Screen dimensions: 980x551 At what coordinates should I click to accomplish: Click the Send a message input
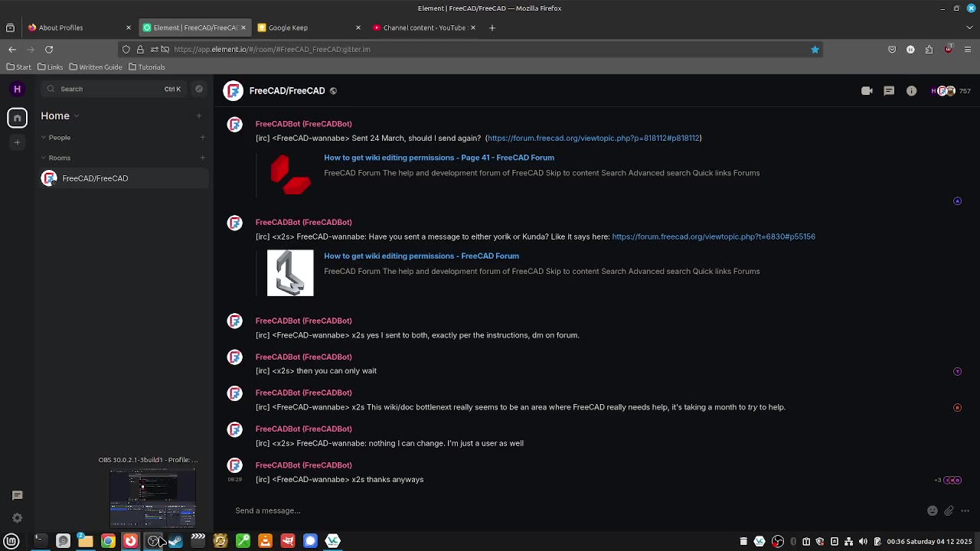click(x=574, y=510)
